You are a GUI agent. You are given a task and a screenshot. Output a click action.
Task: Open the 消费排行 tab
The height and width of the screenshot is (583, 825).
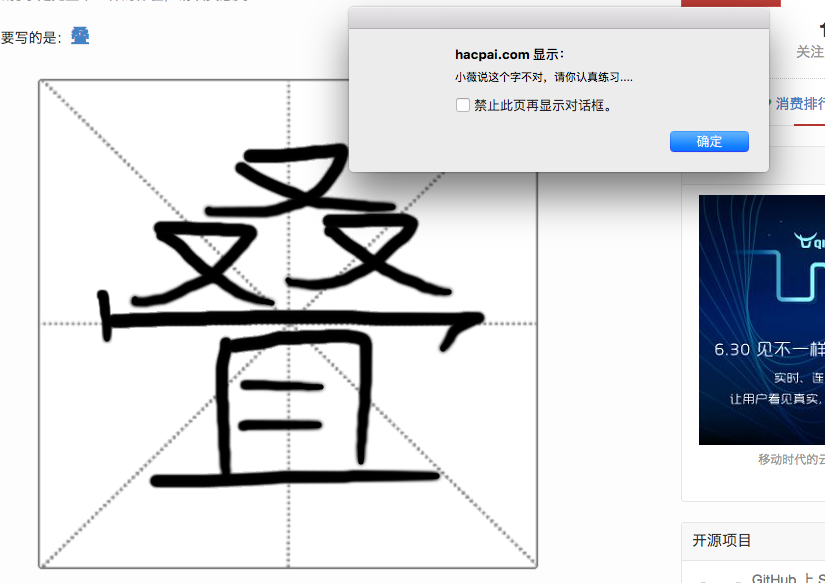tap(800, 104)
